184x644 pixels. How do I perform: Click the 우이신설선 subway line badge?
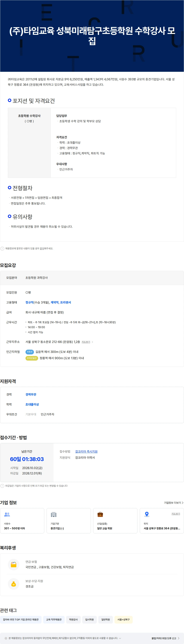(32, 358)
